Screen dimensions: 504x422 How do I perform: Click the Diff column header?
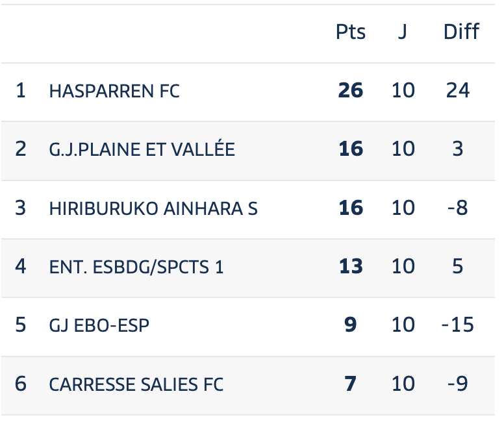coord(461,32)
